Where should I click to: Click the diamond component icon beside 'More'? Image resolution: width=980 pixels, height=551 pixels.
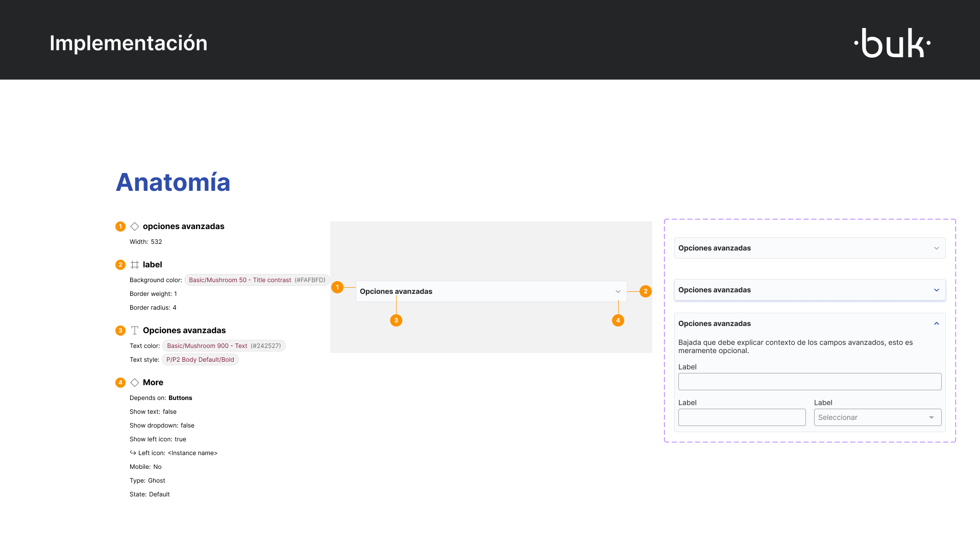pyautogui.click(x=135, y=382)
